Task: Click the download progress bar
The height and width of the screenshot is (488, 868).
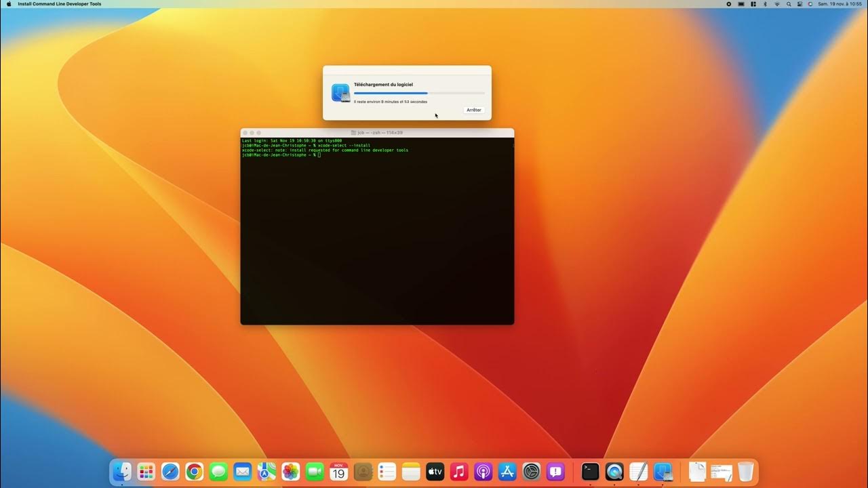Action: click(419, 93)
